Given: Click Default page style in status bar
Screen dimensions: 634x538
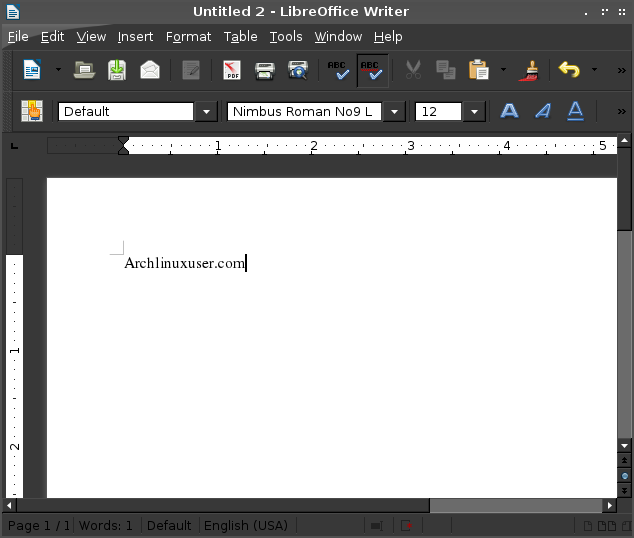Looking at the screenshot, I should (169, 525).
